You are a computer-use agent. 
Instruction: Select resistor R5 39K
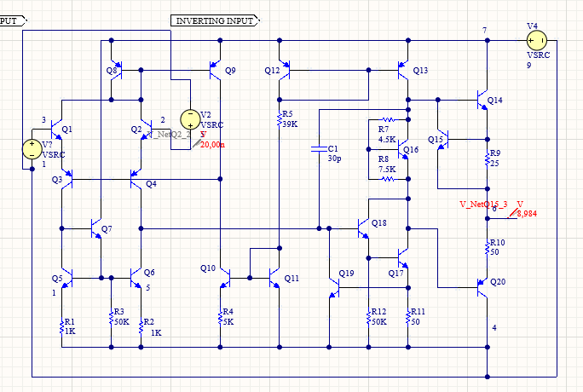(x=280, y=119)
